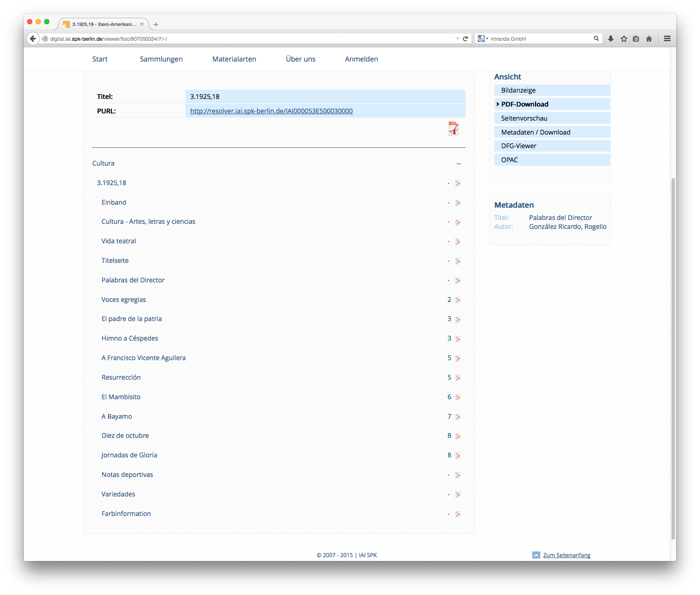Download PDF for Cultura - Artes, letras y ciencias
Screen dimensions: 700x595
tap(457, 222)
